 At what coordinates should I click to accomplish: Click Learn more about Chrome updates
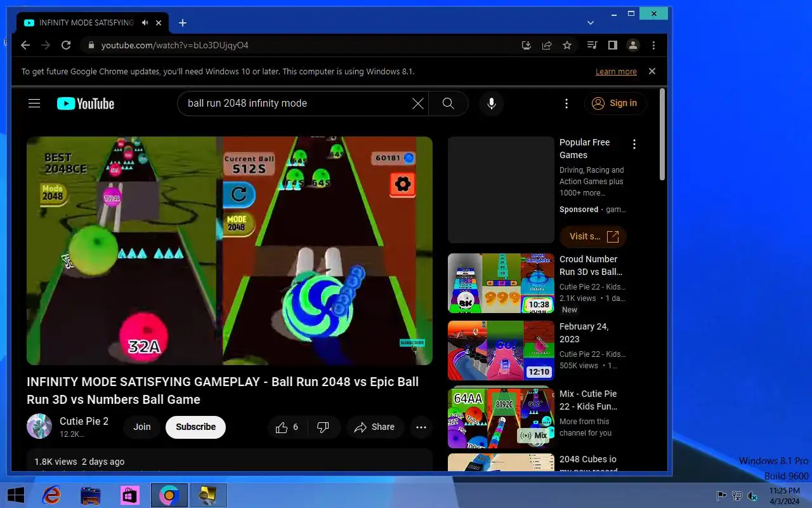[x=616, y=72]
